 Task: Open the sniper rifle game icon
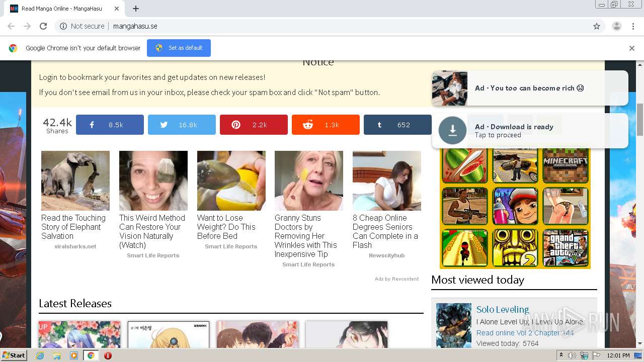coord(465,206)
